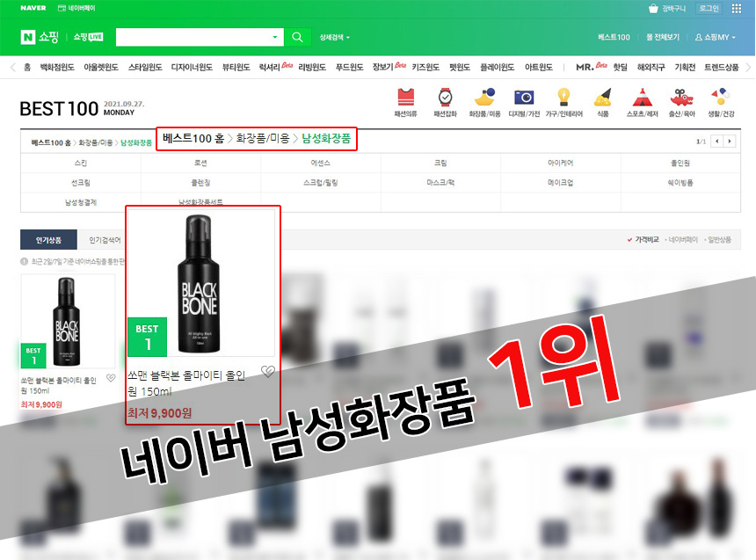This screenshot has width=756, height=560.
Task: Open the 쇼핑MY dropdown
Action: (715, 37)
